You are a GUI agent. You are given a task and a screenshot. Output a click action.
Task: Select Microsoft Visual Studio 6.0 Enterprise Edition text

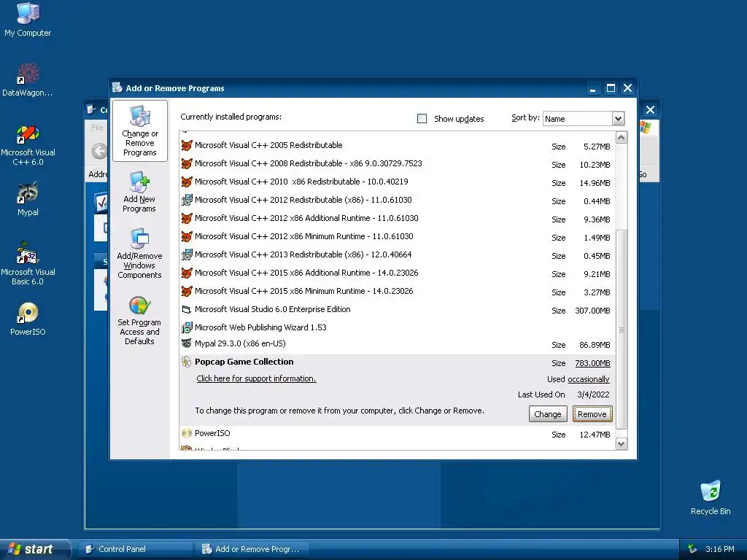(x=273, y=309)
